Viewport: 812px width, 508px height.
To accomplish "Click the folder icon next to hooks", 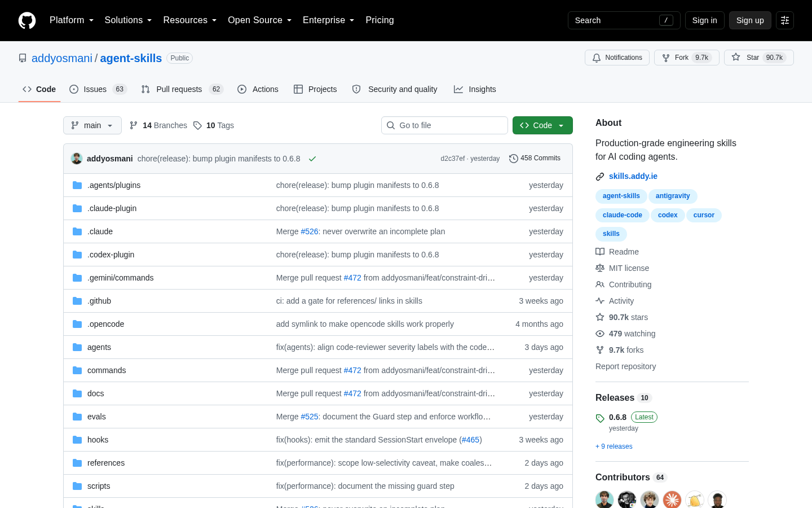I will 77,440.
